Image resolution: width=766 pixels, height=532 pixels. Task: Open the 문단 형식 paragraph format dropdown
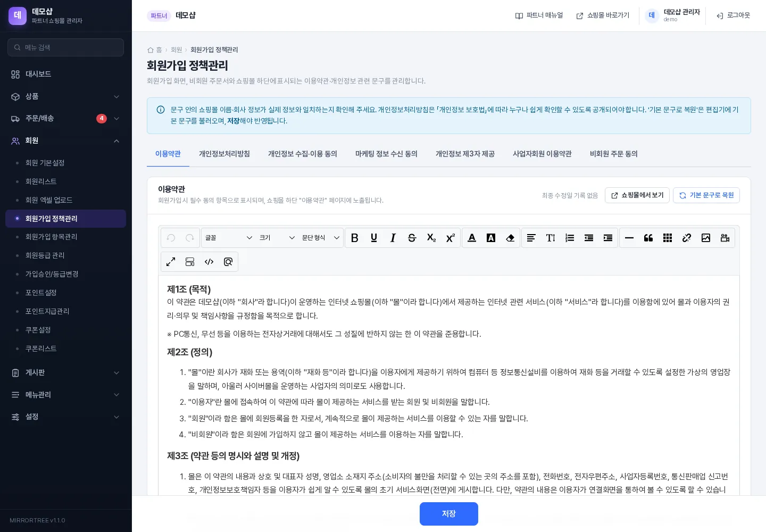point(321,238)
